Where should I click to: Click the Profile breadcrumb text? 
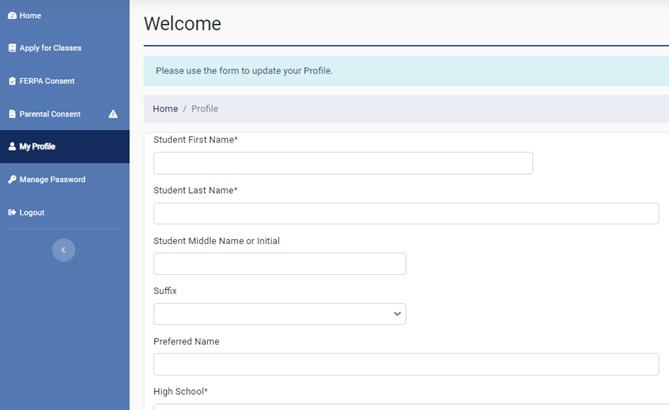click(x=204, y=109)
